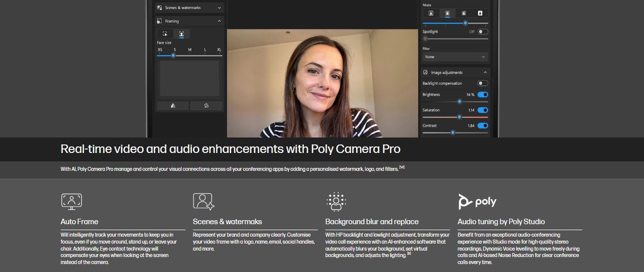Select the auto face framing icon
Viewport: 644px width, 272px height.
(x=182, y=34)
